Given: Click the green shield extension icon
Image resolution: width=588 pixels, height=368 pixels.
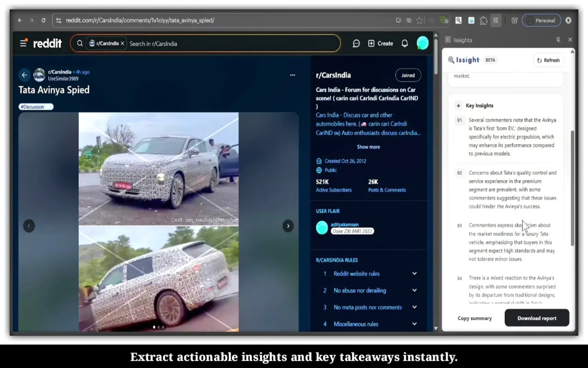Looking at the screenshot, I should (x=444, y=20).
